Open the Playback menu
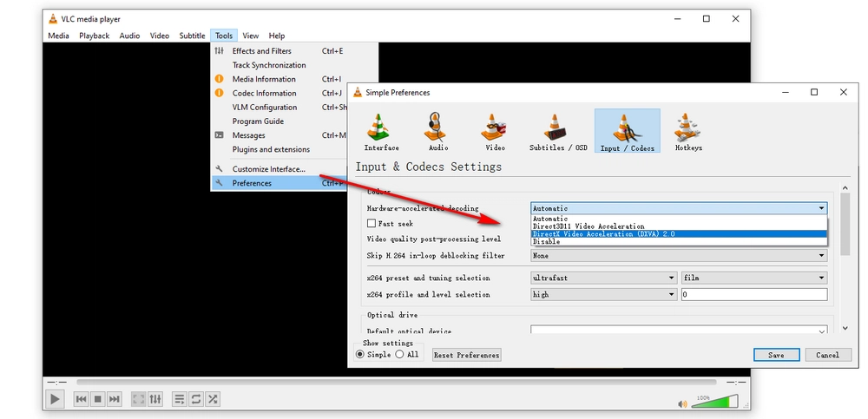 point(94,36)
